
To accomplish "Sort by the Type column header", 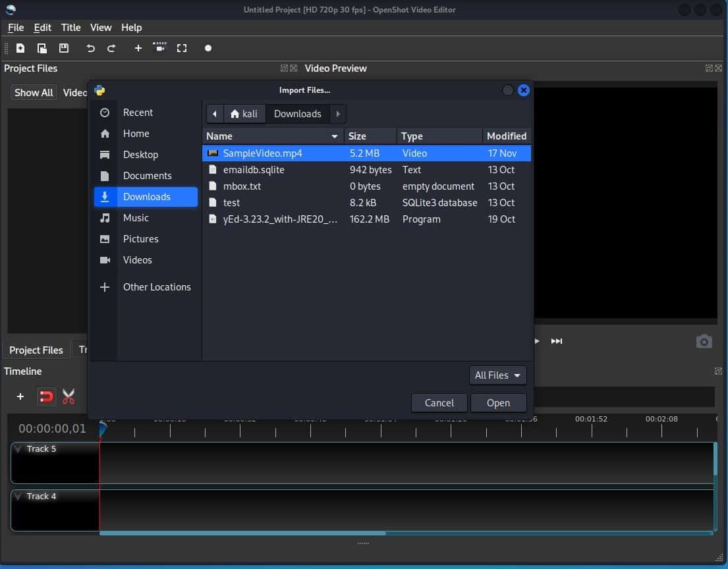I will point(439,136).
